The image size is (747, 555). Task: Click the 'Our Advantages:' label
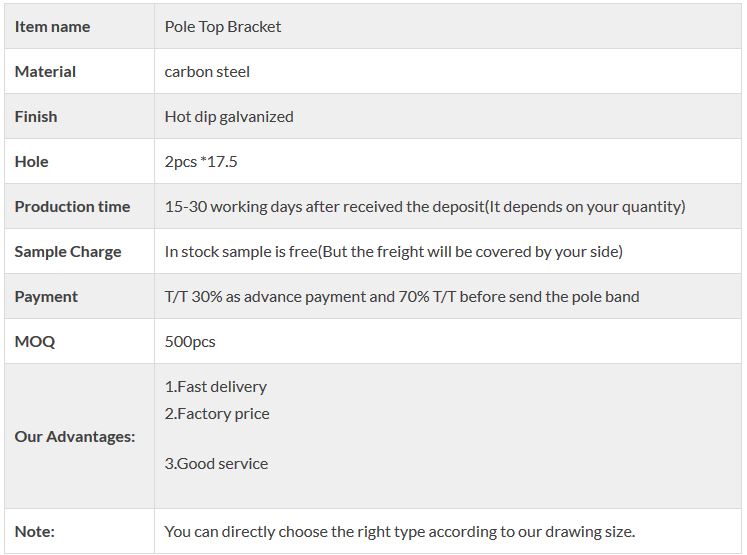coord(75,437)
